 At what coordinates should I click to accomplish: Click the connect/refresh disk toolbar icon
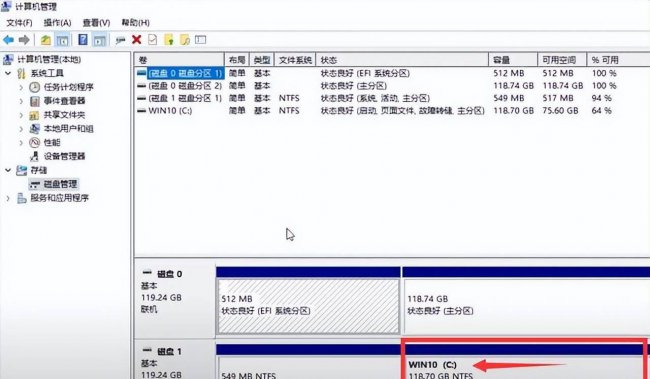pyautogui.click(x=121, y=40)
